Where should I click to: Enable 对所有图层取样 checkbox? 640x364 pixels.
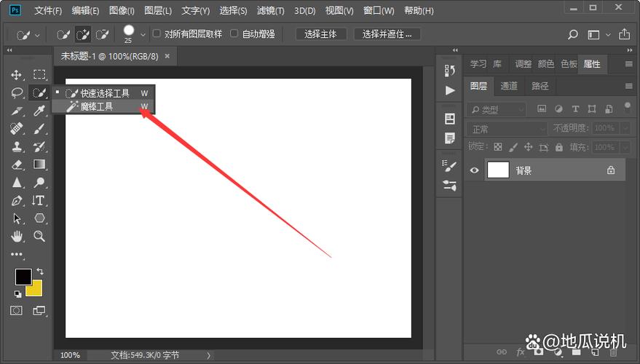coord(157,33)
